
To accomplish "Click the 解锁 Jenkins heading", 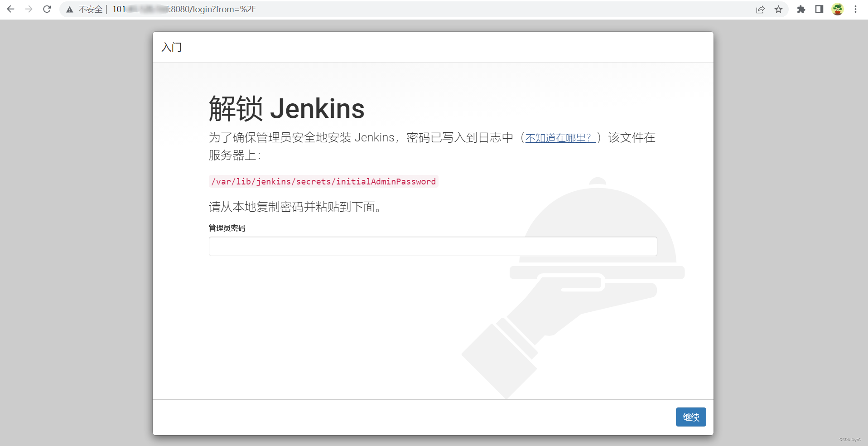I will tap(286, 109).
